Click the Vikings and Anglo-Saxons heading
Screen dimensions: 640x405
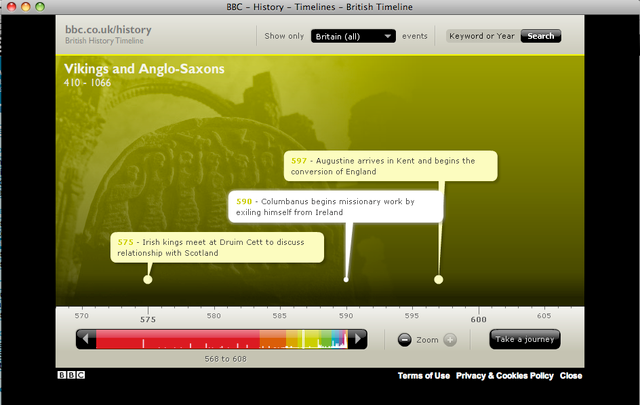click(144, 69)
